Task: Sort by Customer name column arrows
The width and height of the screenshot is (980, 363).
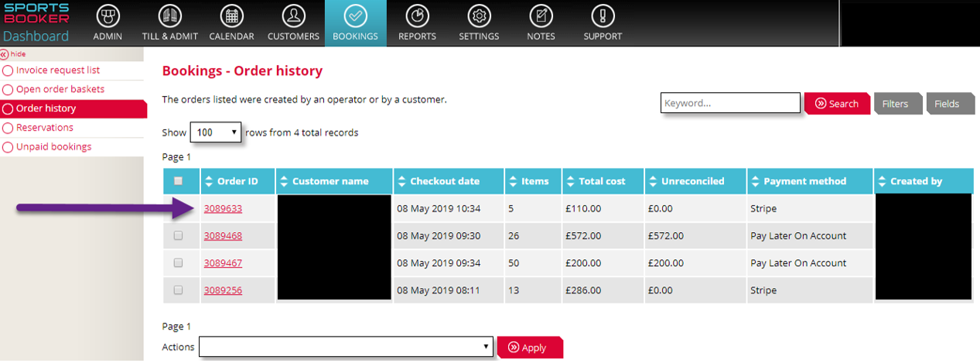Action: click(283, 181)
